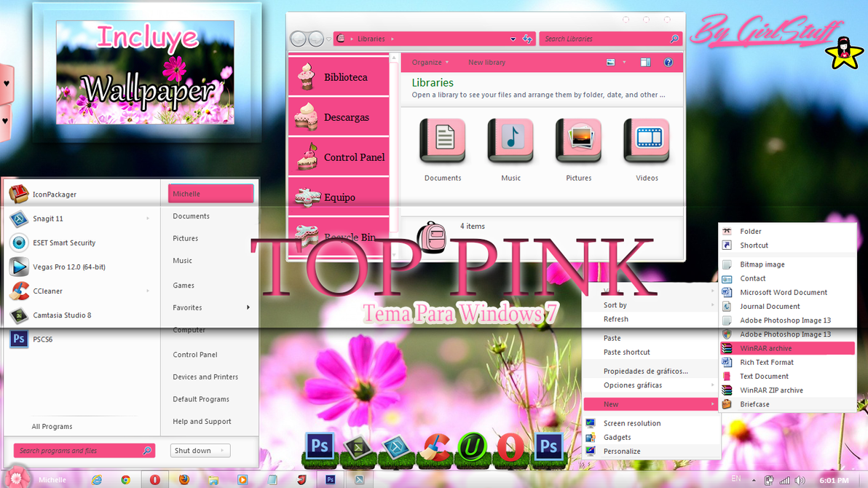Click the Back button in Libraries window
868x488 pixels.
299,39
